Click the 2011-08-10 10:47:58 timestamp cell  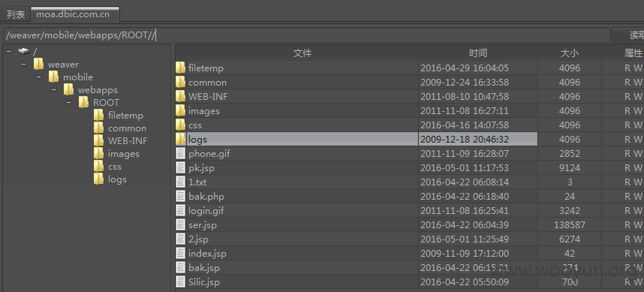coord(478,97)
